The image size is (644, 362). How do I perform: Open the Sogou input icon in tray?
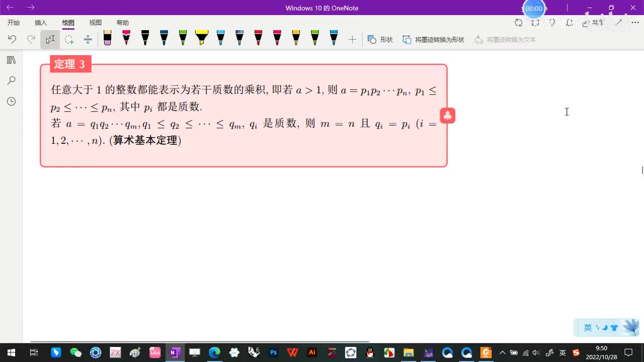pos(576,353)
